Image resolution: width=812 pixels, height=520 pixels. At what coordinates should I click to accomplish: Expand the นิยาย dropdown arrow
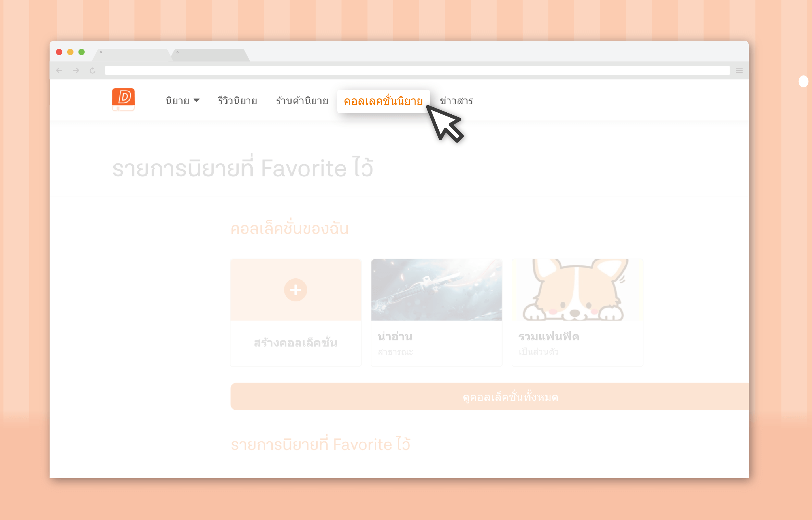click(196, 100)
